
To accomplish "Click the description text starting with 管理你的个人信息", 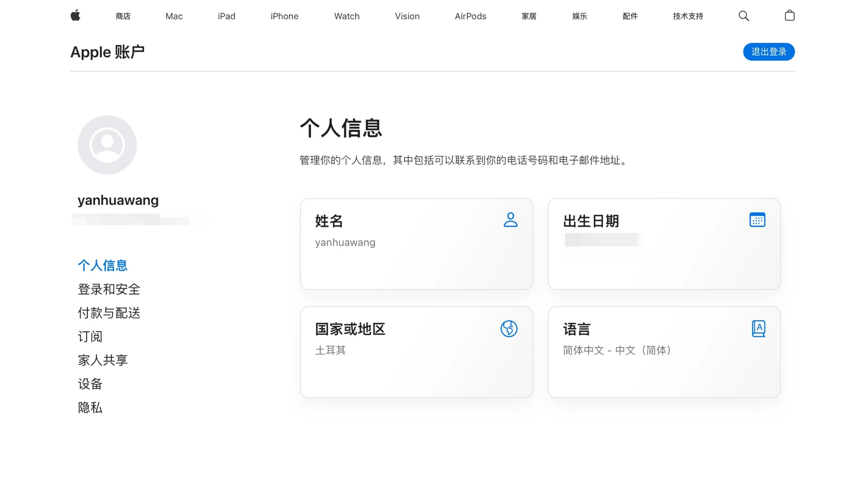I will coord(465,160).
